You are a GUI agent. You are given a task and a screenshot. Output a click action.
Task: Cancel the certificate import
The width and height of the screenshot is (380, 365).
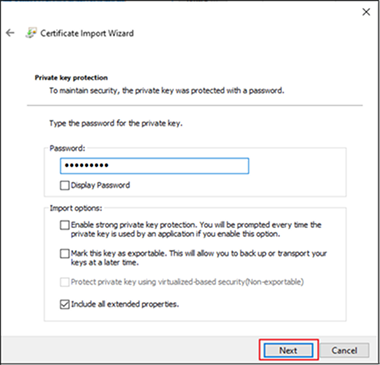344,350
